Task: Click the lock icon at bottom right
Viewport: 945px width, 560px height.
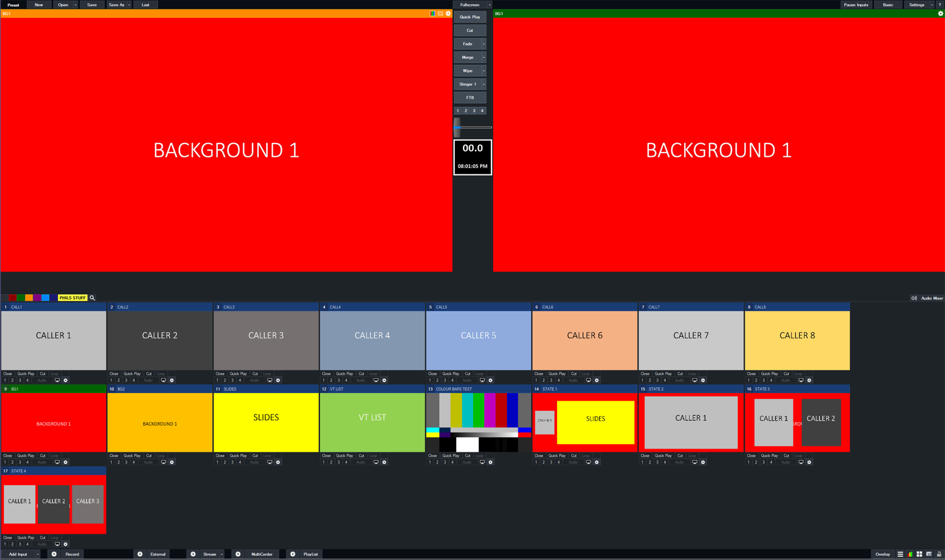Action: pyautogui.click(x=939, y=554)
